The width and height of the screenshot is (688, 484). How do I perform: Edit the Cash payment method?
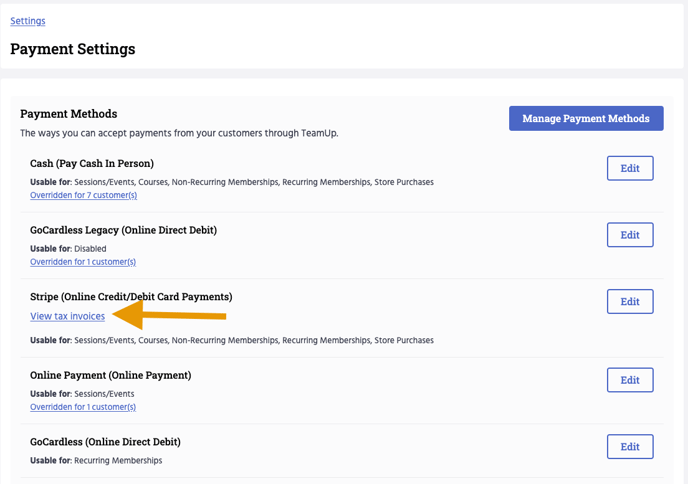tap(629, 168)
